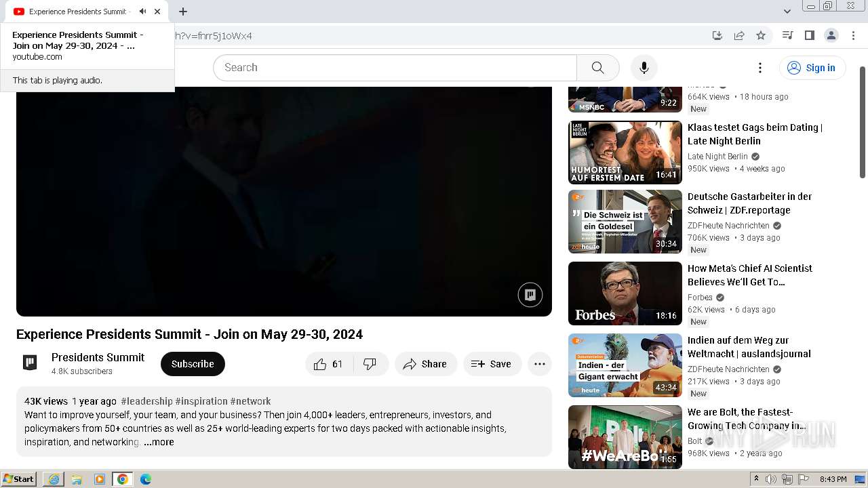Click into the YouTube search field

(x=395, y=68)
